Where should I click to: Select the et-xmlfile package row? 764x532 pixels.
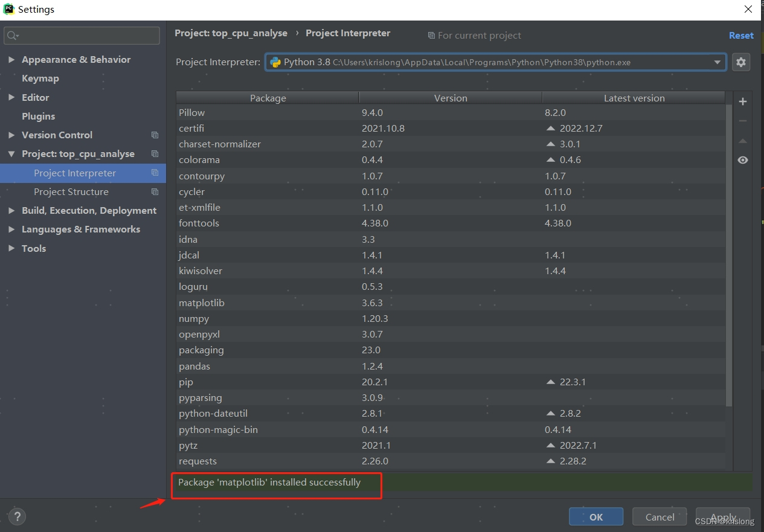[x=451, y=208]
